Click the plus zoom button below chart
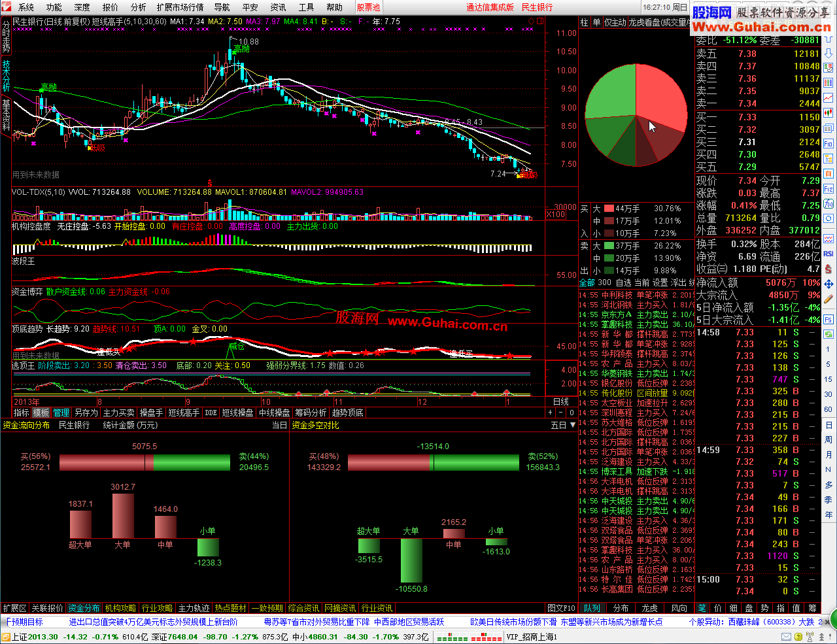 tap(551, 413)
